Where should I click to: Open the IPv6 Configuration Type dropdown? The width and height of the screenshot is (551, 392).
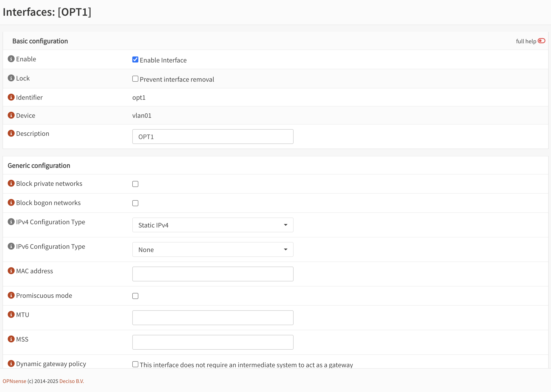(213, 250)
